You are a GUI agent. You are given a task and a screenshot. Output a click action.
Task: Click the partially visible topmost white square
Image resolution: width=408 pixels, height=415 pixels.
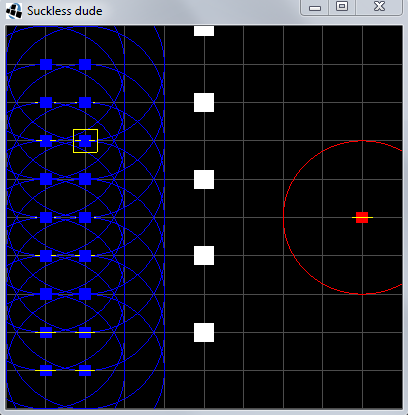(204, 31)
